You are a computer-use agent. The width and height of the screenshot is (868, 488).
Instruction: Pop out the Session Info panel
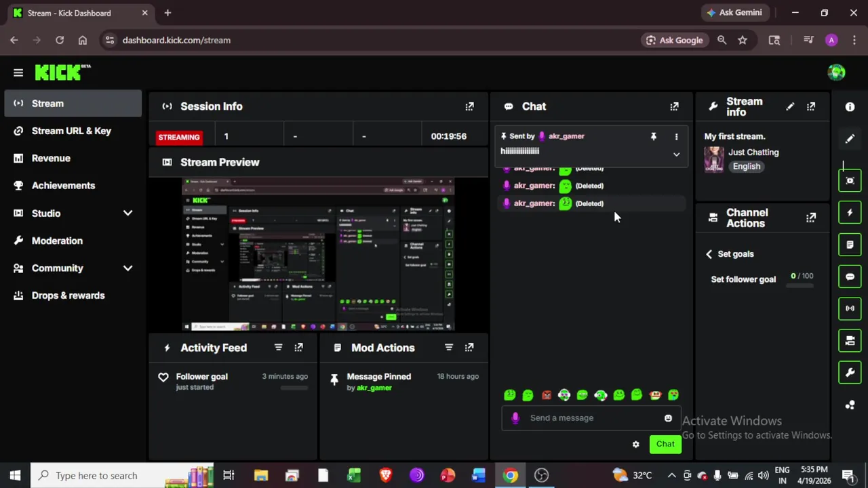click(469, 106)
